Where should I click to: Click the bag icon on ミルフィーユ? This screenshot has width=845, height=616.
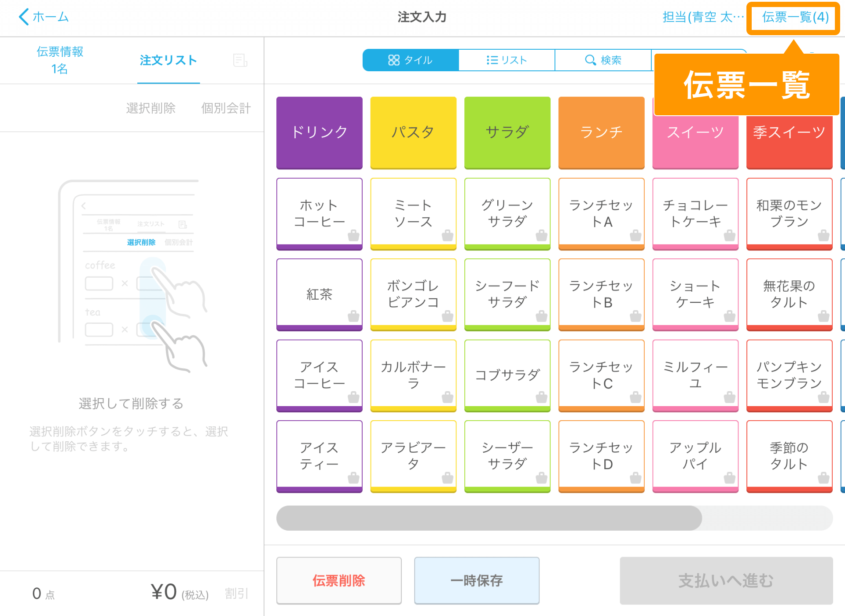pos(730,397)
